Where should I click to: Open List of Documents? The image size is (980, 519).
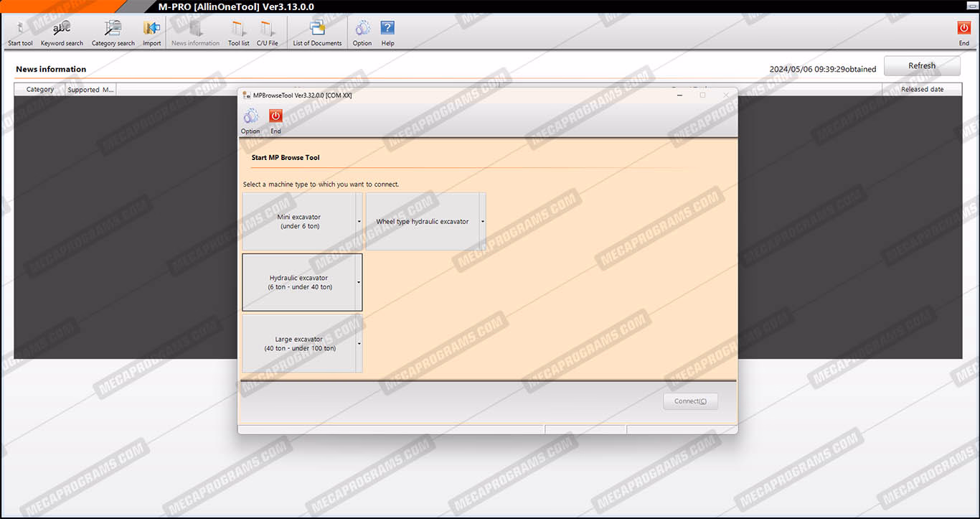click(x=317, y=33)
